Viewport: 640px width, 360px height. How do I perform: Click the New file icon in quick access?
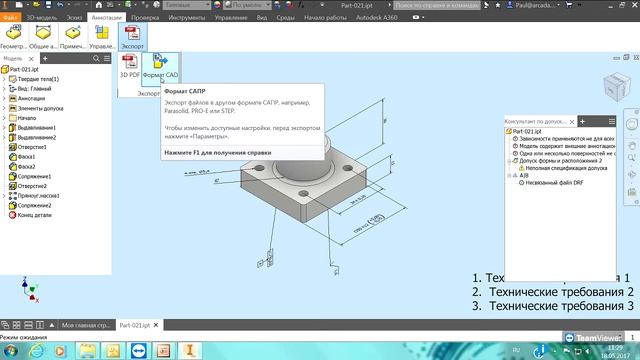[19, 5]
